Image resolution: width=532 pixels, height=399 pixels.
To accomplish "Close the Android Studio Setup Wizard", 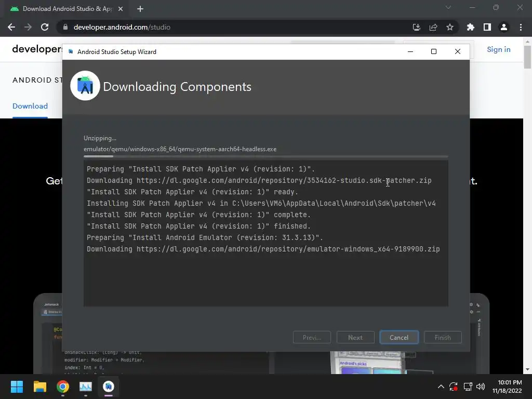I will 457,51.
